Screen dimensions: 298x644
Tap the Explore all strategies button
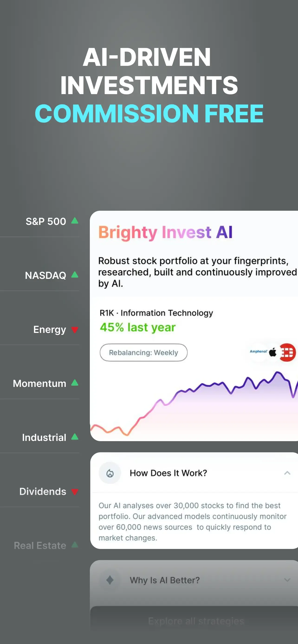pos(196,621)
